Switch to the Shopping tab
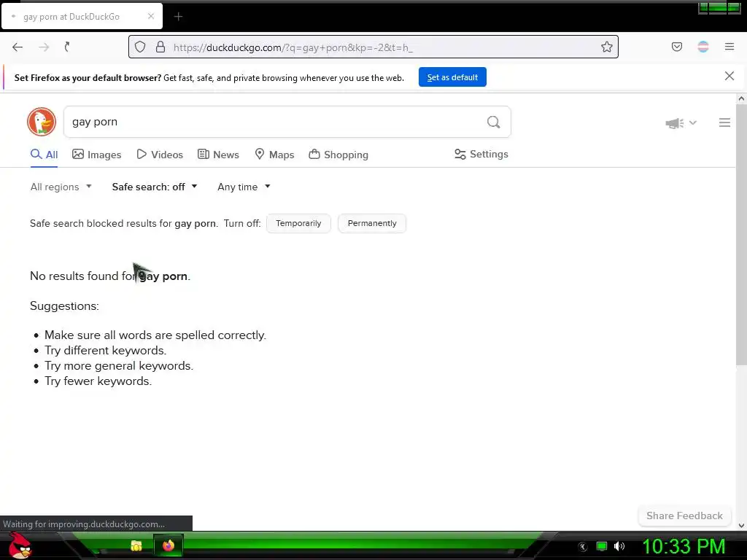 338,155
